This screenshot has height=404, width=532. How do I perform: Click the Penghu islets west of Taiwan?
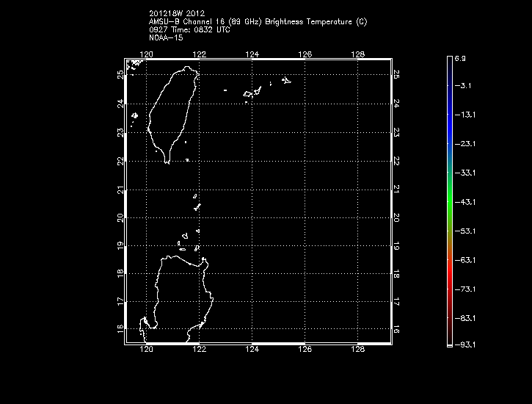pyautogui.click(x=134, y=115)
